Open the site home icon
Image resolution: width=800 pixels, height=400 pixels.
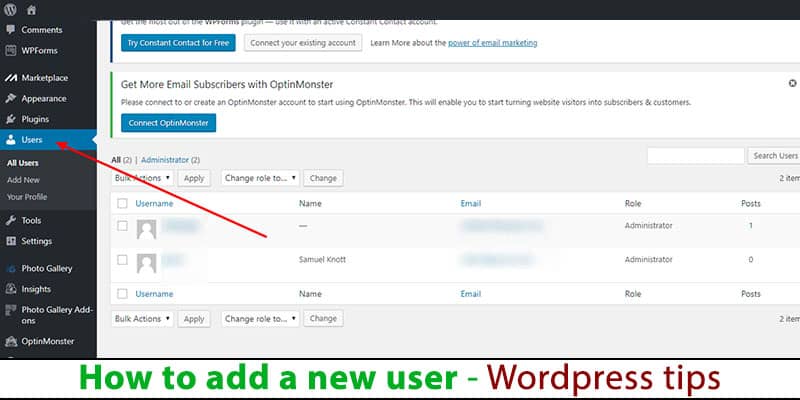point(32,10)
